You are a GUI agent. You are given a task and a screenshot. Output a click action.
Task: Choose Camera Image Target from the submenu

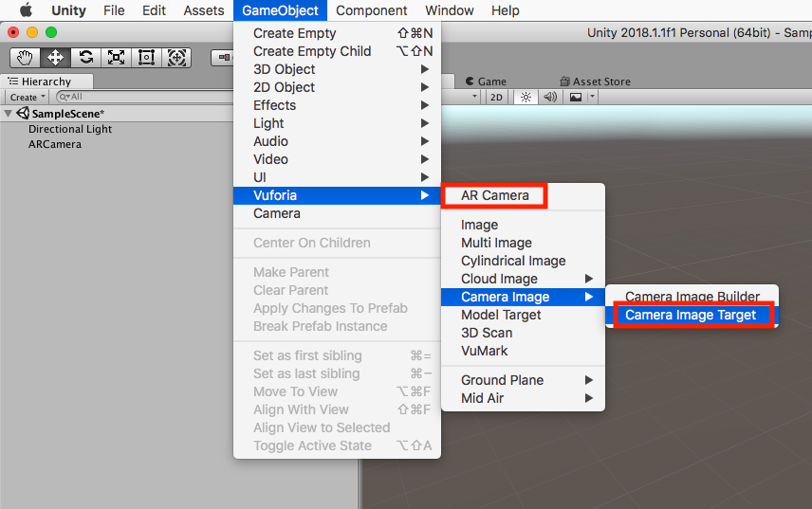[x=691, y=315]
